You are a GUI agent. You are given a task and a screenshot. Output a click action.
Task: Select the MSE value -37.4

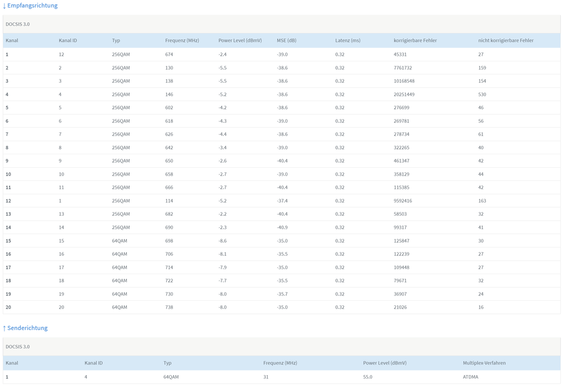(282, 201)
